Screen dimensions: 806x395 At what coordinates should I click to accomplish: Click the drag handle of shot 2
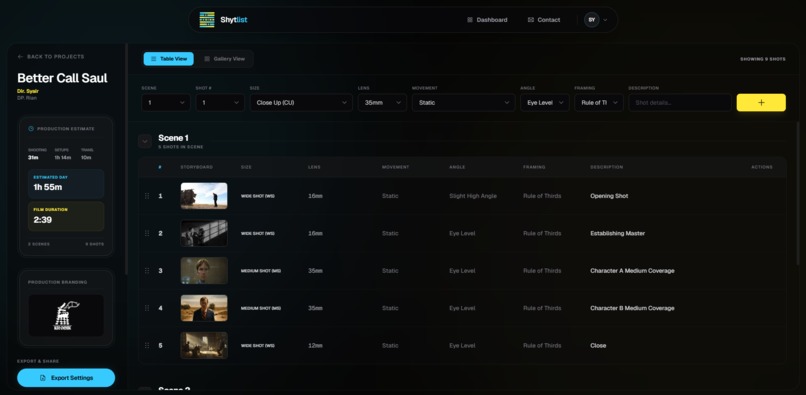tap(147, 234)
